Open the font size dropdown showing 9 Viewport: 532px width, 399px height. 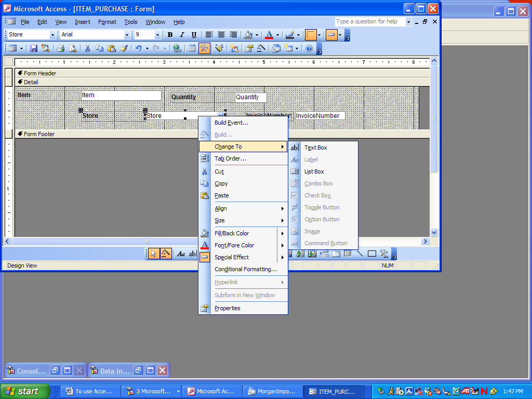pos(157,35)
